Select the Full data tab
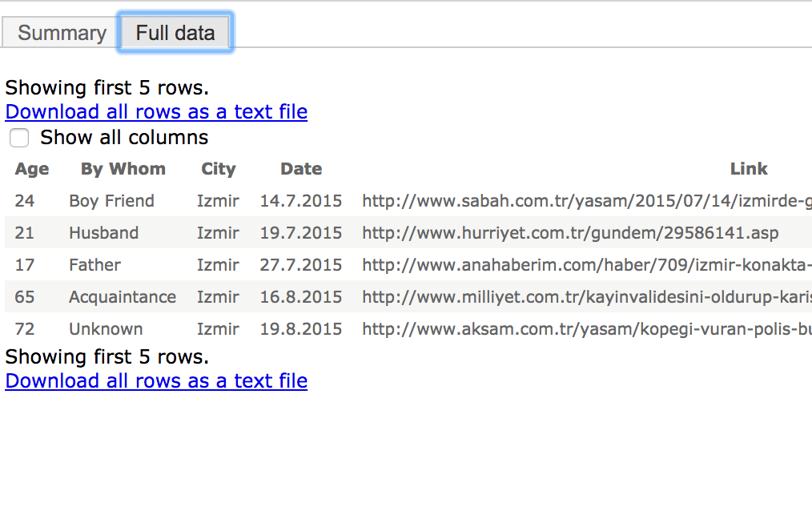The width and height of the screenshot is (812, 527). (x=175, y=33)
